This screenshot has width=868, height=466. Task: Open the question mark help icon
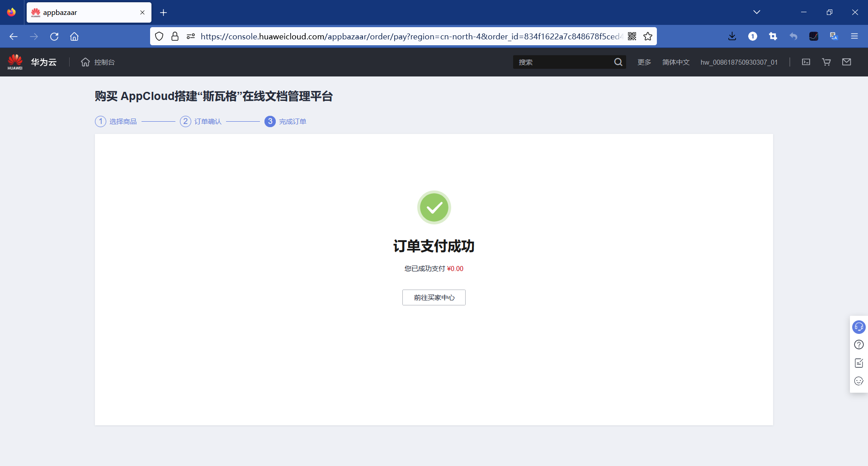coord(859,344)
